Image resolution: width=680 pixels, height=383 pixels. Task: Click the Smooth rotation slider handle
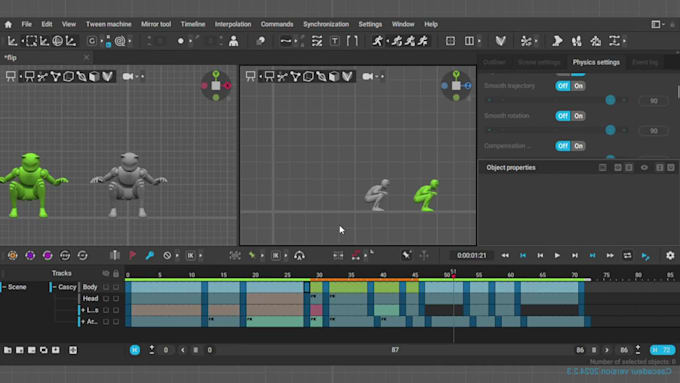tap(610, 130)
